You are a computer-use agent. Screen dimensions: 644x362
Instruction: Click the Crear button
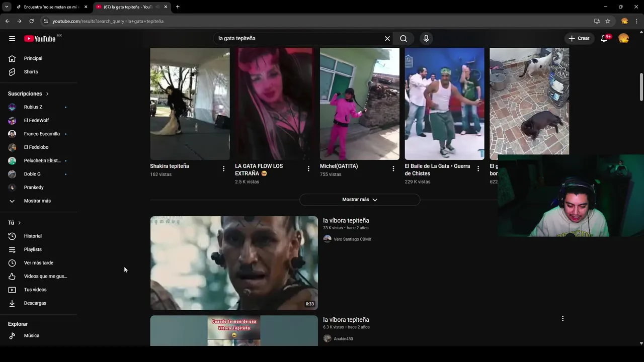[x=579, y=38]
